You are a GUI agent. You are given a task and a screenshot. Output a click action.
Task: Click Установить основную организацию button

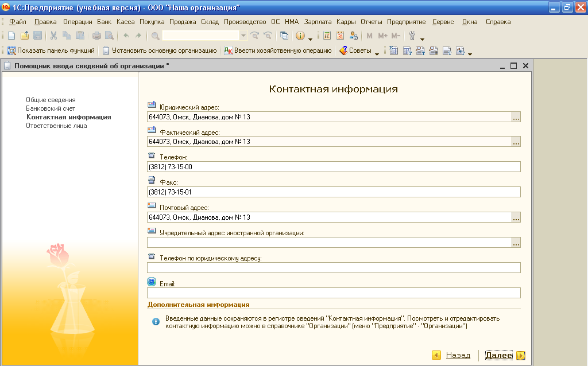pyautogui.click(x=160, y=50)
